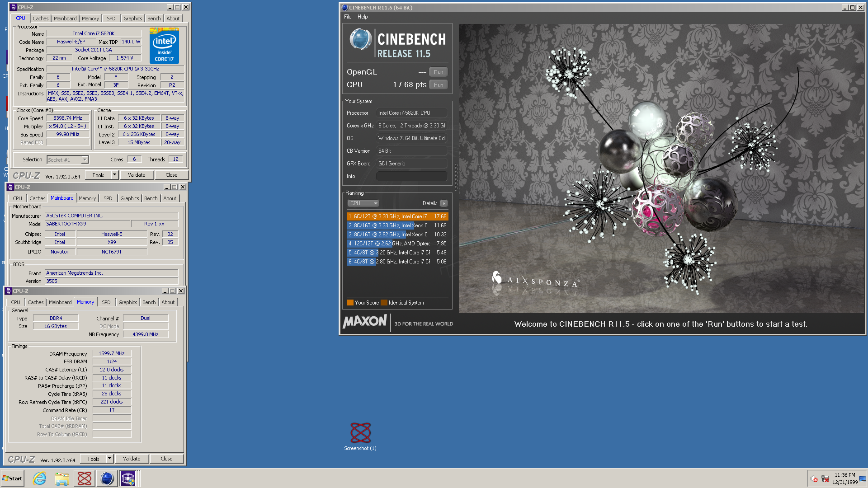Open Windows Explorer from the taskbar
868x488 pixels.
pyautogui.click(x=61, y=478)
